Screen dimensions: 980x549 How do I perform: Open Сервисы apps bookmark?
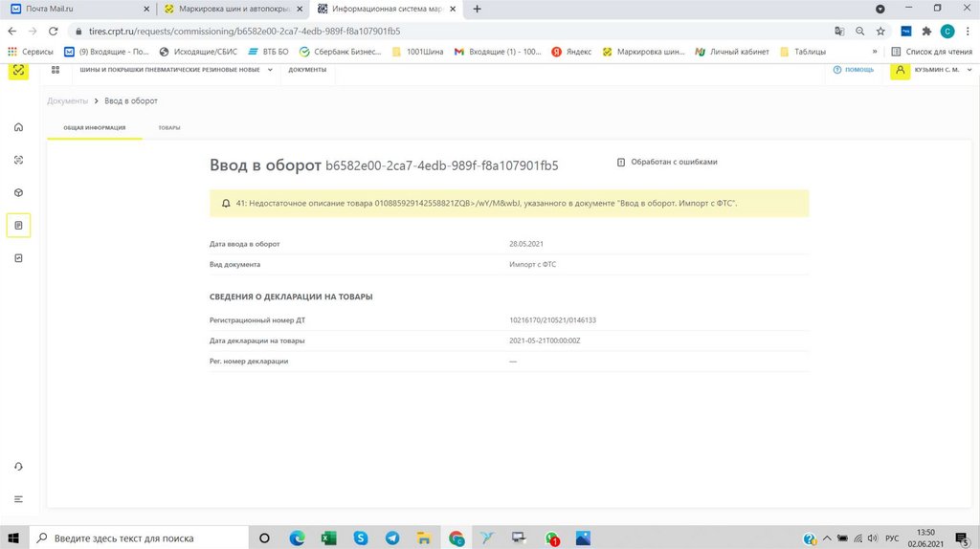pos(30,52)
